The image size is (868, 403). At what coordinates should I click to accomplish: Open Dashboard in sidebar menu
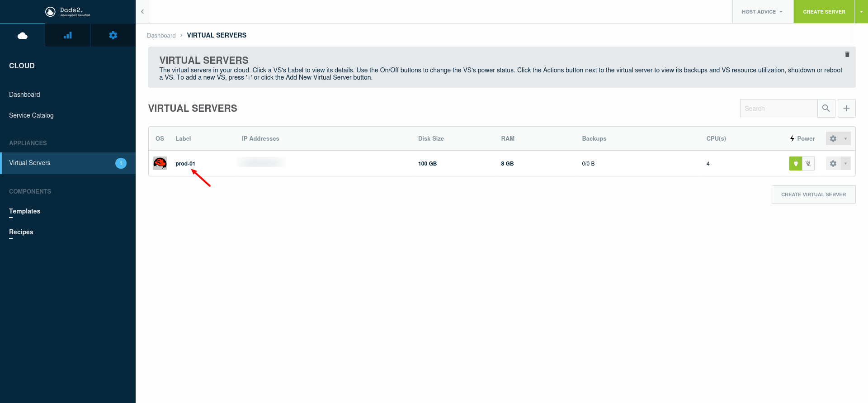point(24,95)
